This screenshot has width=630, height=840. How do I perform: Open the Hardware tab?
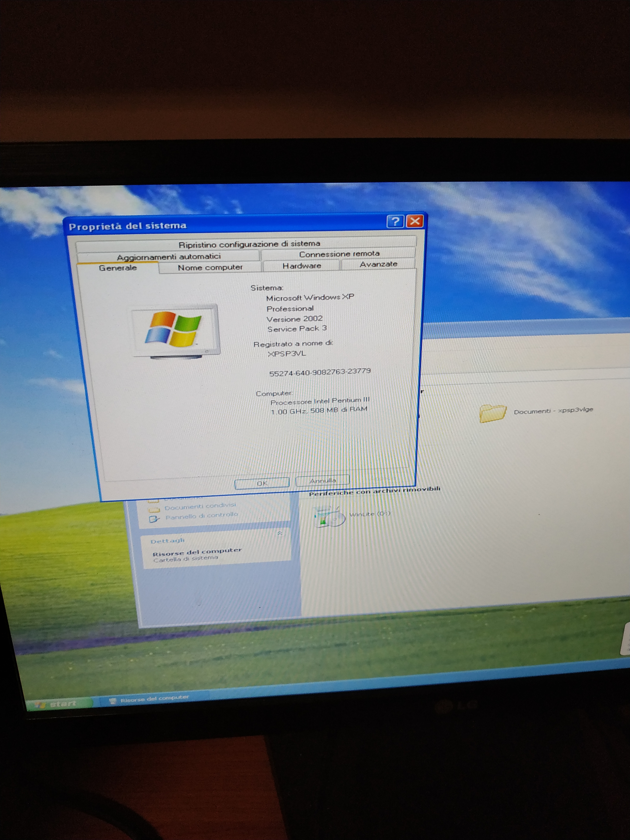pos(302,265)
